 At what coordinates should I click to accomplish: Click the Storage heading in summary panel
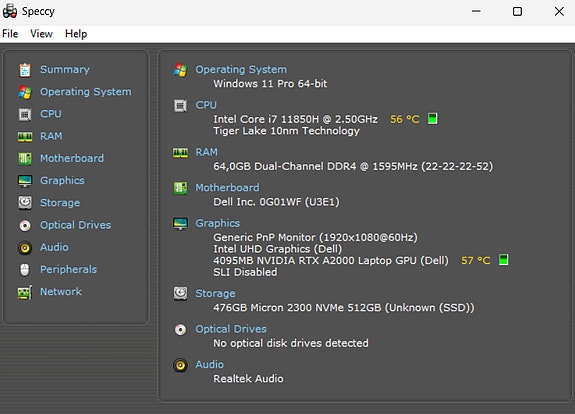[x=215, y=293]
